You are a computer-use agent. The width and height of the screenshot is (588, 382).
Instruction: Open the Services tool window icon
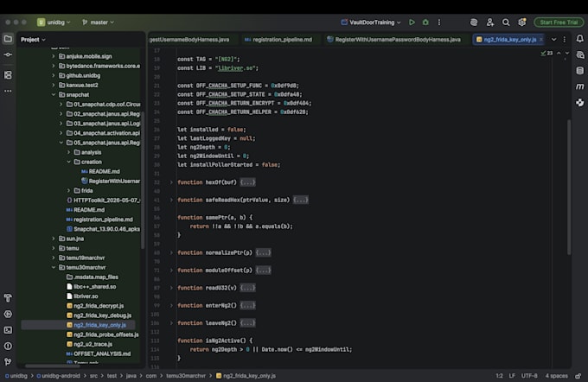8,314
